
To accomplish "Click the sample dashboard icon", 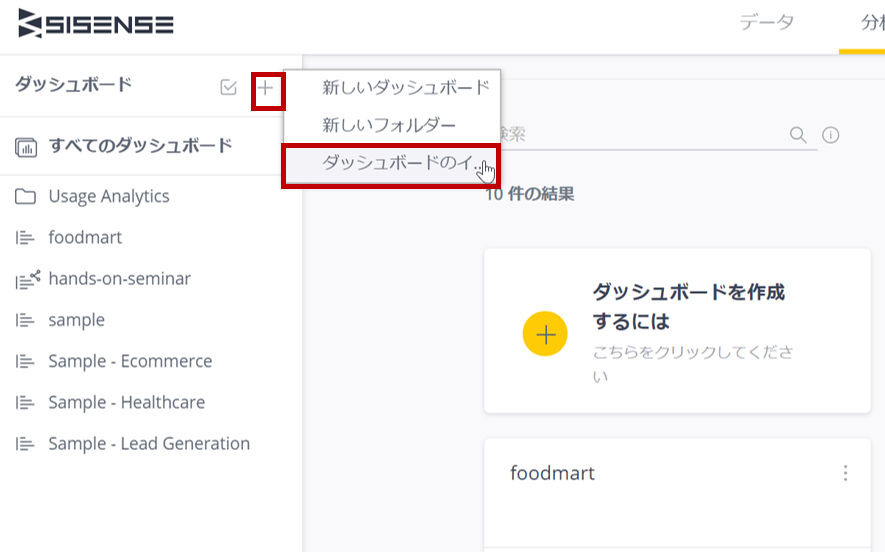I will 25,320.
